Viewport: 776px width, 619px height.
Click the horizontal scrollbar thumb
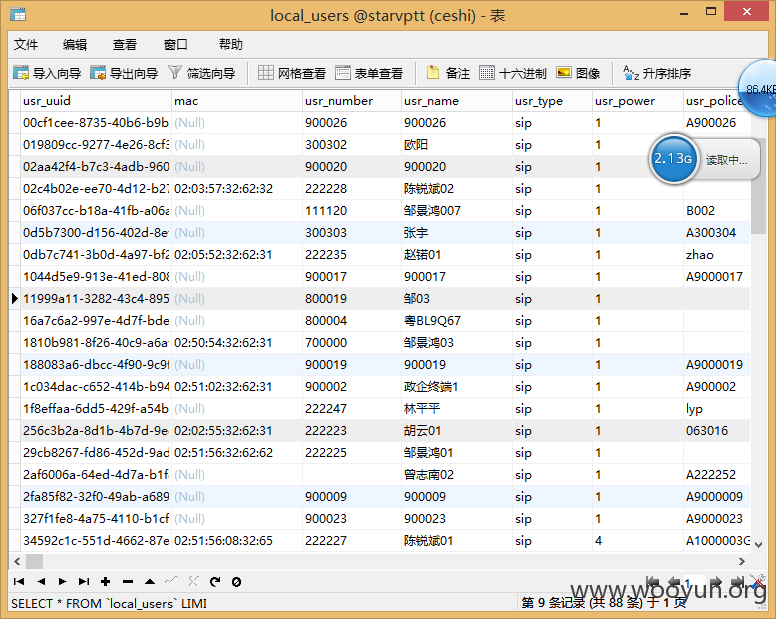(35, 561)
